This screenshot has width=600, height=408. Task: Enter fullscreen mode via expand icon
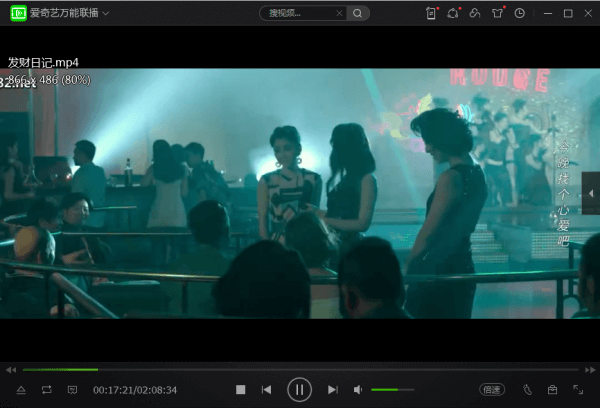click(x=578, y=390)
